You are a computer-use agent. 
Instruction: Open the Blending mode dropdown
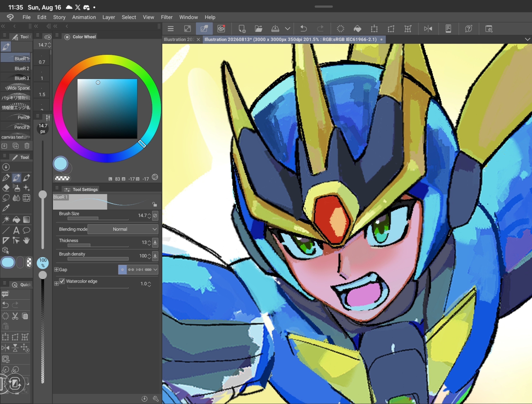123,229
